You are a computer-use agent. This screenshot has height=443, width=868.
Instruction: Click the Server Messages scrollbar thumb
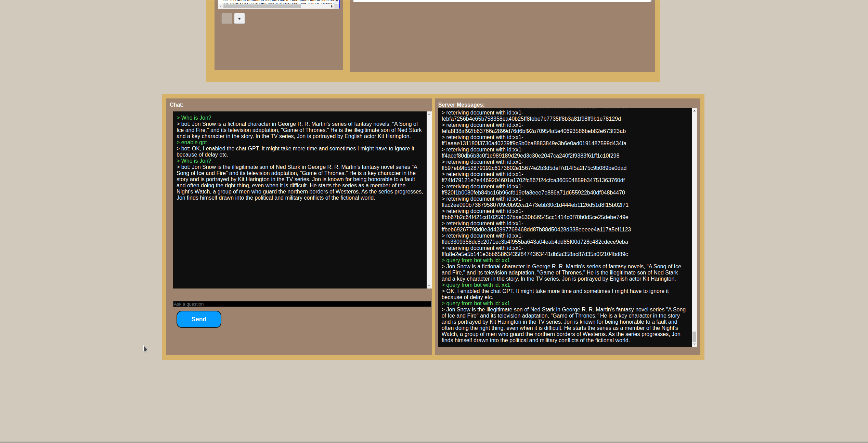pos(694,336)
